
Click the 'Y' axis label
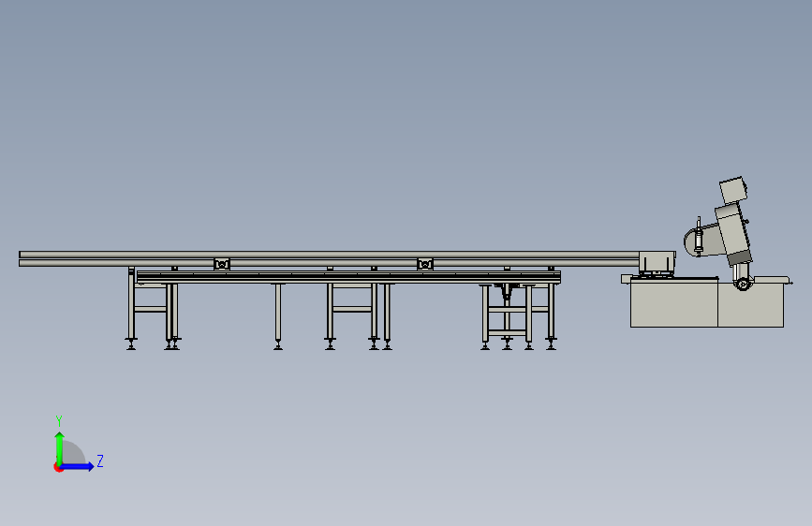coord(59,420)
